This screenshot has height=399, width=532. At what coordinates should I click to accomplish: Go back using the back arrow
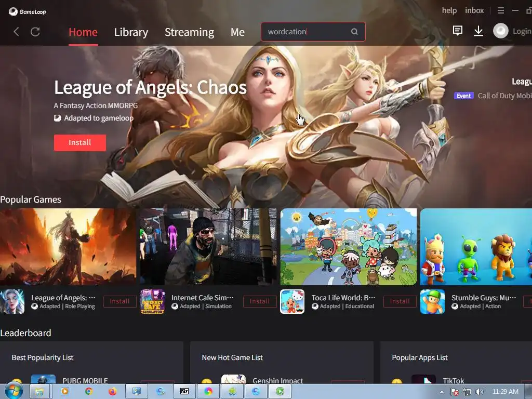pyautogui.click(x=16, y=32)
